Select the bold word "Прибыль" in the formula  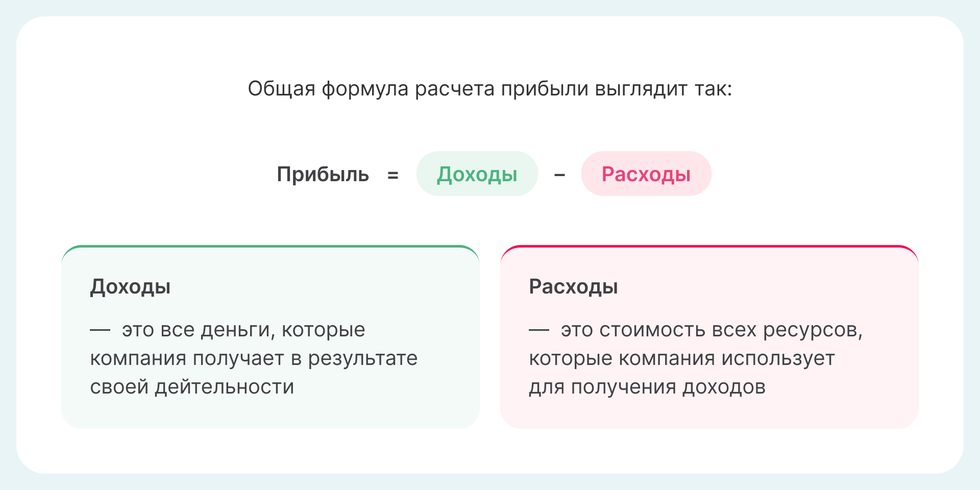coord(323,175)
